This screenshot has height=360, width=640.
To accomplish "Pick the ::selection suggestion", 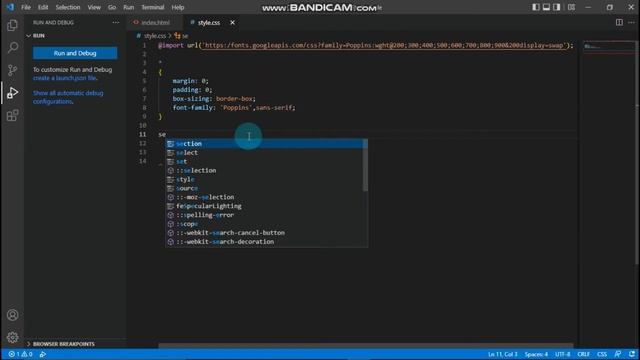I will coord(264,171).
